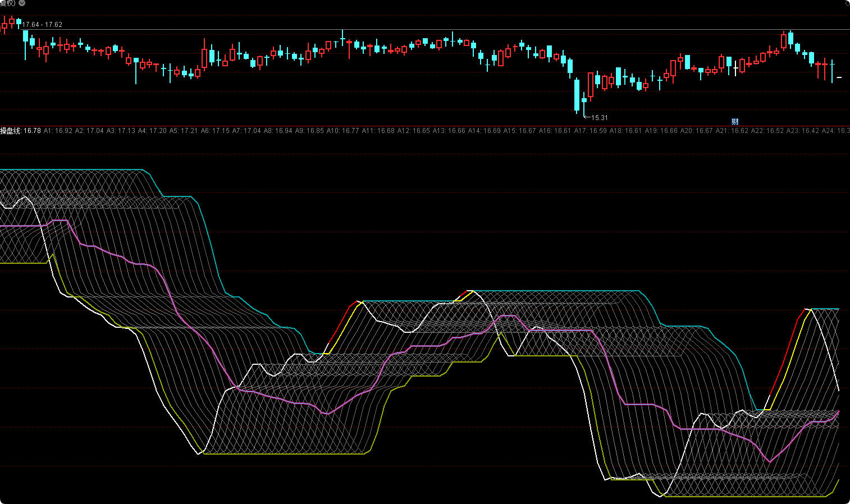Expand the 复权 dropdown arrow
850x504 pixels.
[22, 3]
